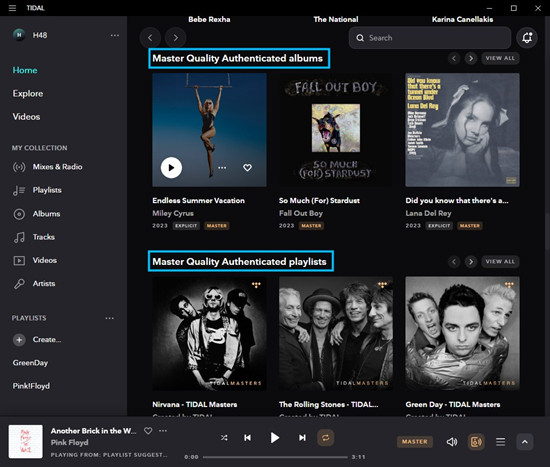The width and height of the screenshot is (550, 467).
Task: Skip to next track
Action: pos(302,438)
